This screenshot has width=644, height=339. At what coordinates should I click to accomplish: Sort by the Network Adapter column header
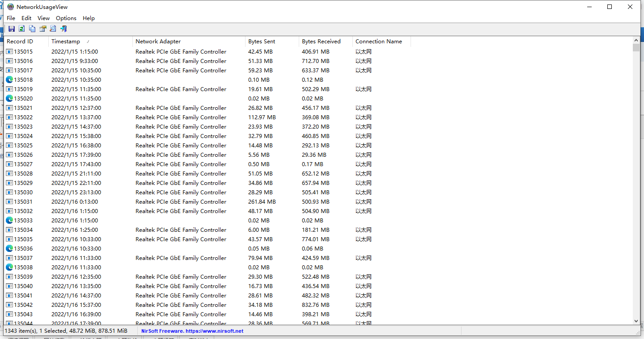pyautogui.click(x=189, y=42)
